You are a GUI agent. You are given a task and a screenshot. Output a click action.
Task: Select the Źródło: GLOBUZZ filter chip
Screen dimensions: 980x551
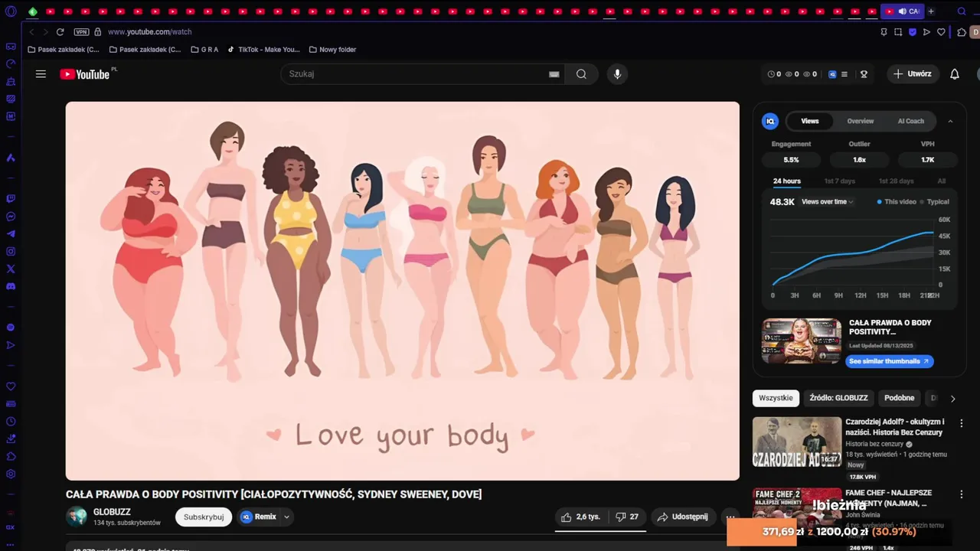click(839, 398)
